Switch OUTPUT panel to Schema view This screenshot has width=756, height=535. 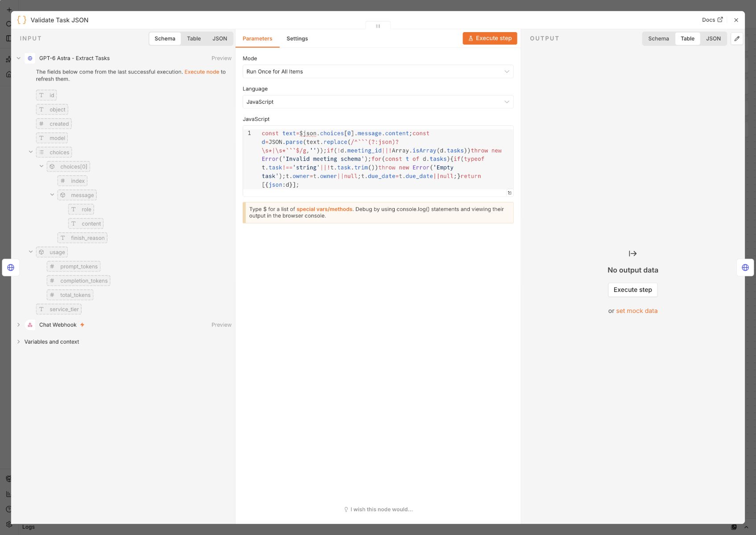658,39
